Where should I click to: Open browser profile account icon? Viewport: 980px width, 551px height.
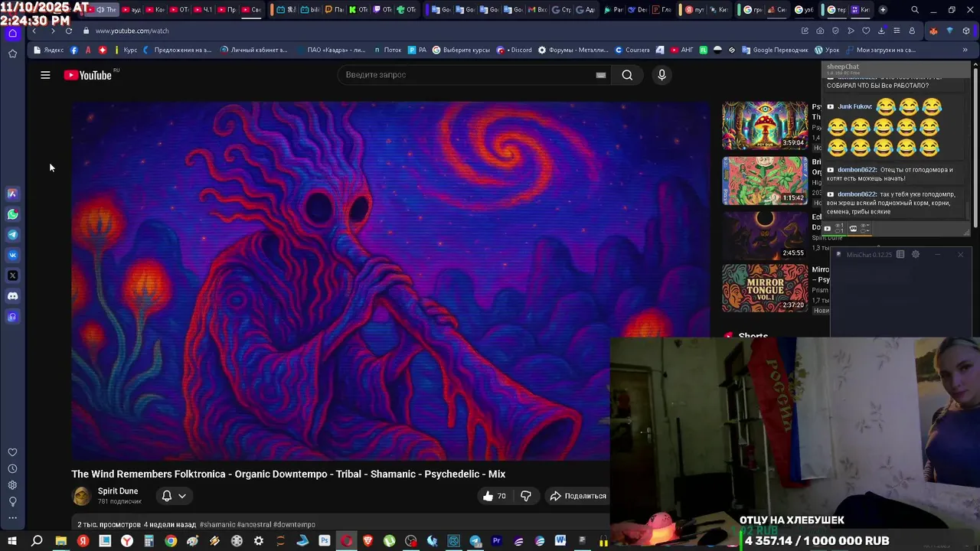point(912,31)
